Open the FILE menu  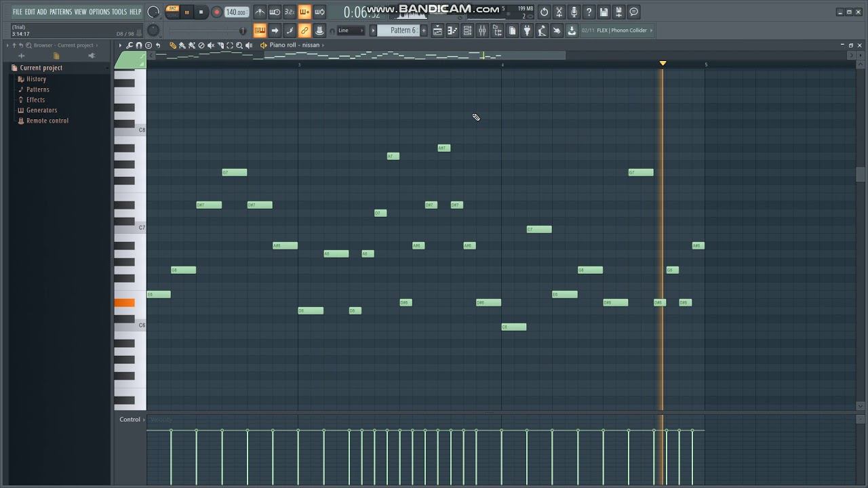coord(17,12)
